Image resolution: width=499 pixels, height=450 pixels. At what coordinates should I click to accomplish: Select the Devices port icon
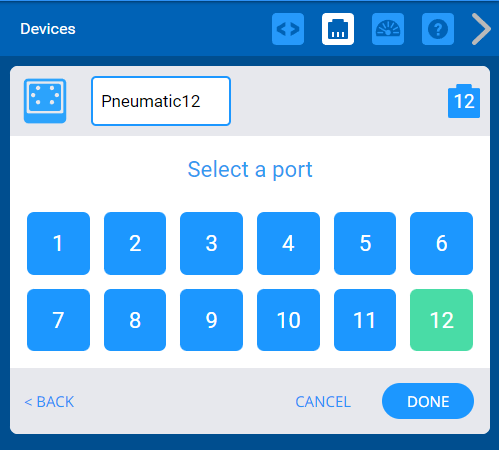coord(338,29)
